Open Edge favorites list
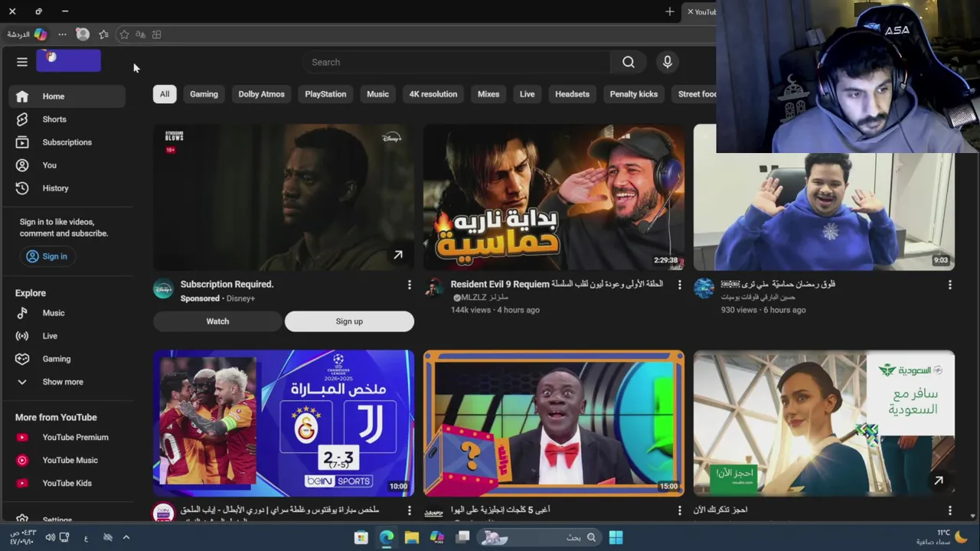980x551 pixels. [x=103, y=34]
